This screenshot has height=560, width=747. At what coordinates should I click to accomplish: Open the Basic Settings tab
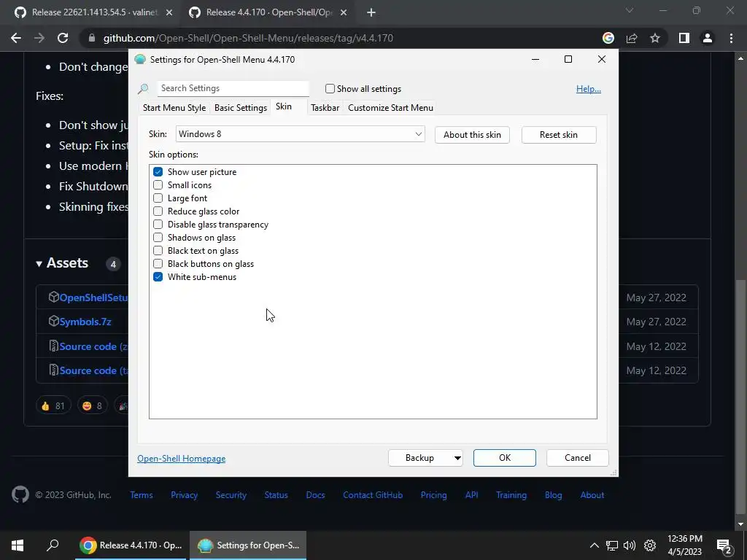241,108
